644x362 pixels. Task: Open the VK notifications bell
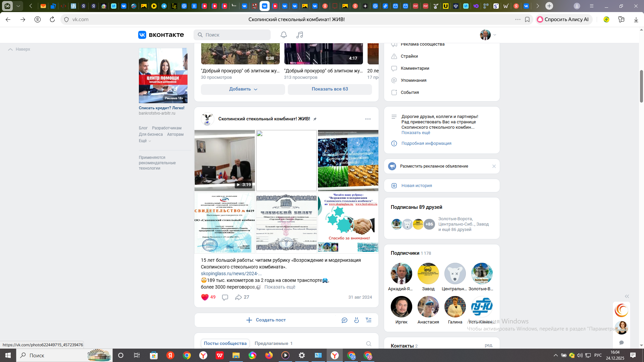click(x=284, y=35)
